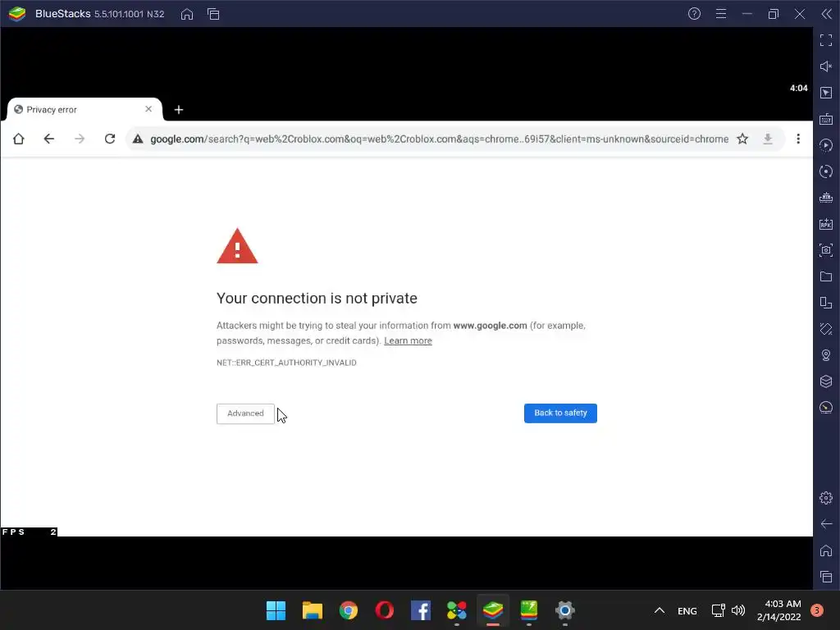This screenshot has height=630, width=840.
Task: Open Facebook from taskbar
Action: coord(421,610)
